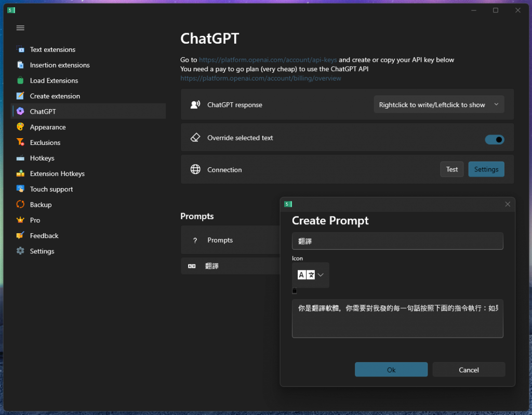Open Insertion extensions page
This screenshot has width=532, height=415.
[x=60, y=65]
